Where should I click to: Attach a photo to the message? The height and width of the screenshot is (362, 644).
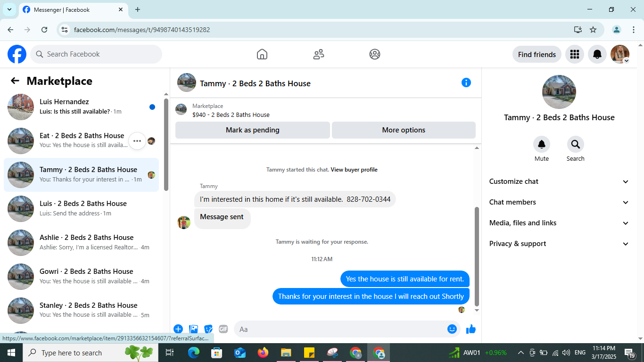[193, 329]
